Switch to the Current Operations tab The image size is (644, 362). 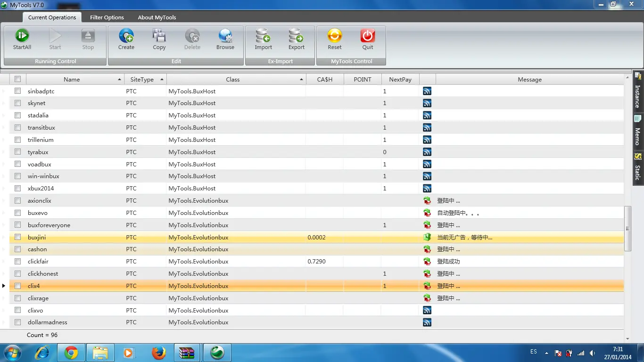[52, 17]
